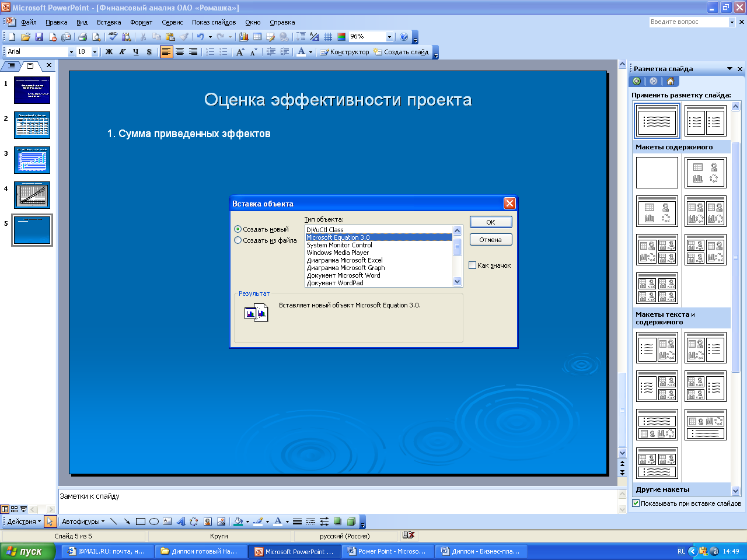Increase font size icon
This screenshot has width=747, height=560.
click(240, 52)
